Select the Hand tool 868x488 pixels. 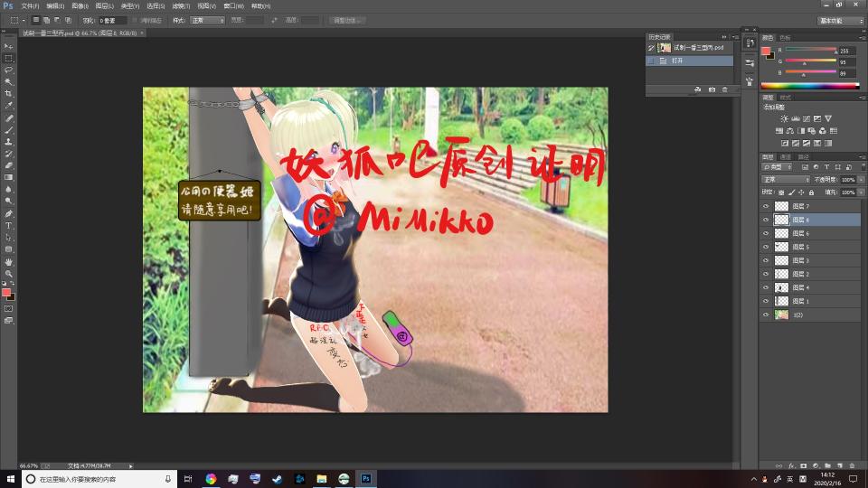[8, 262]
